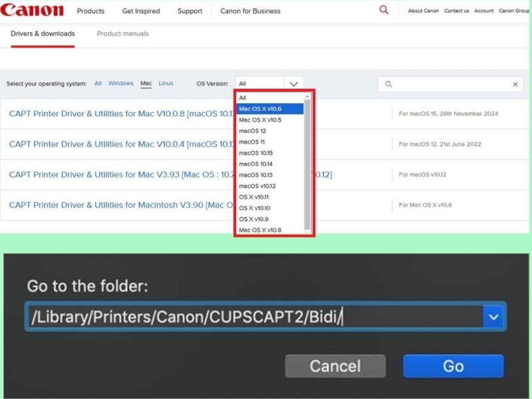Viewport: 532px width, 399px height.
Task: Open CAPT Printer Driver V3.93 download
Action: [121, 175]
